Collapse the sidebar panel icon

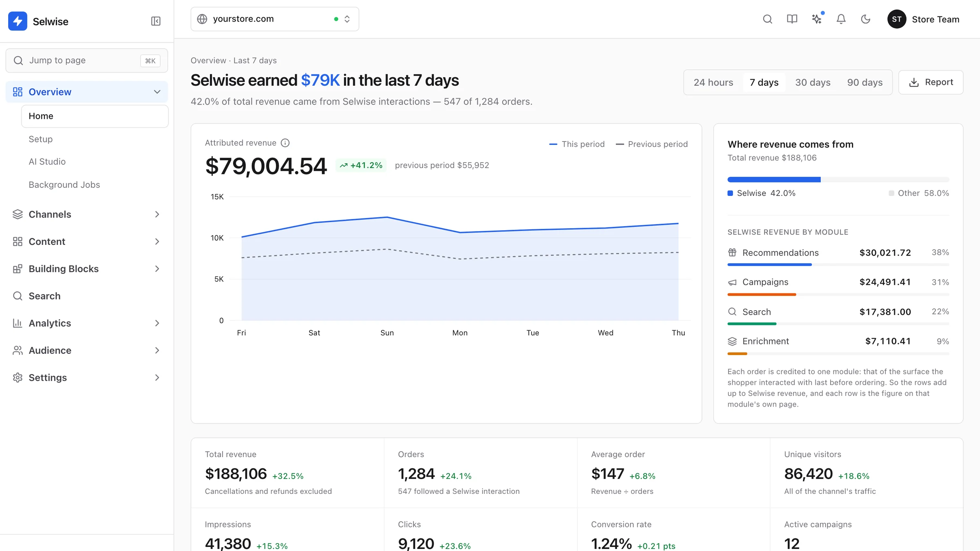click(x=156, y=21)
